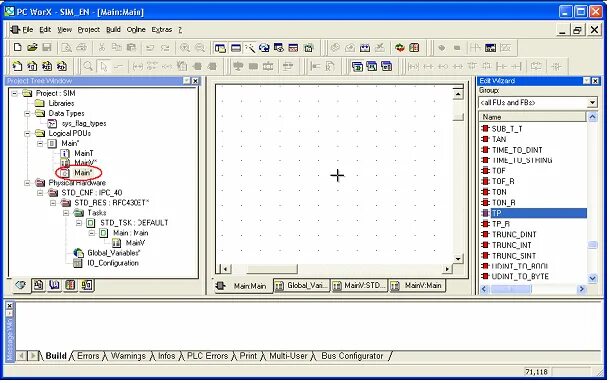Image resolution: width=610 pixels, height=383 pixels.
Task: Open the View menu
Action: [65, 30]
